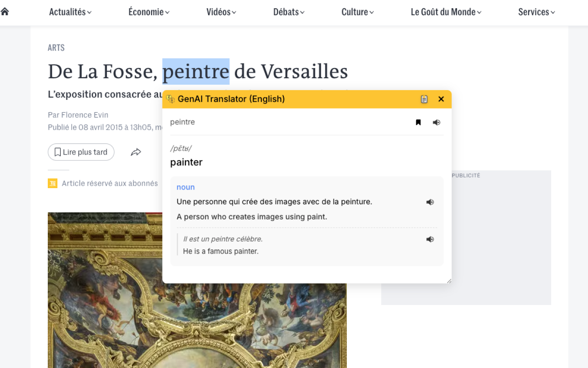Image resolution: width=588 pixels, height=368 pixels.
Task: Share the article using the arrow icon
Action: click(x=136, y=152)
